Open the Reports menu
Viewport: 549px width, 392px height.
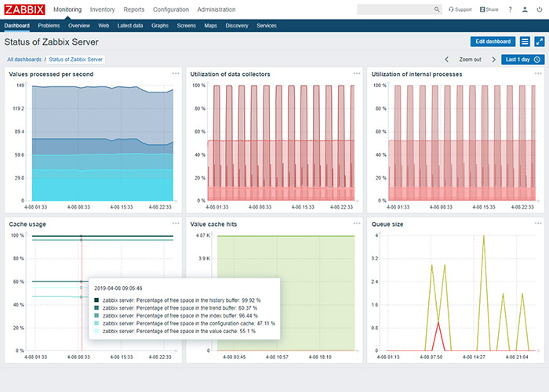click(134, 9)
